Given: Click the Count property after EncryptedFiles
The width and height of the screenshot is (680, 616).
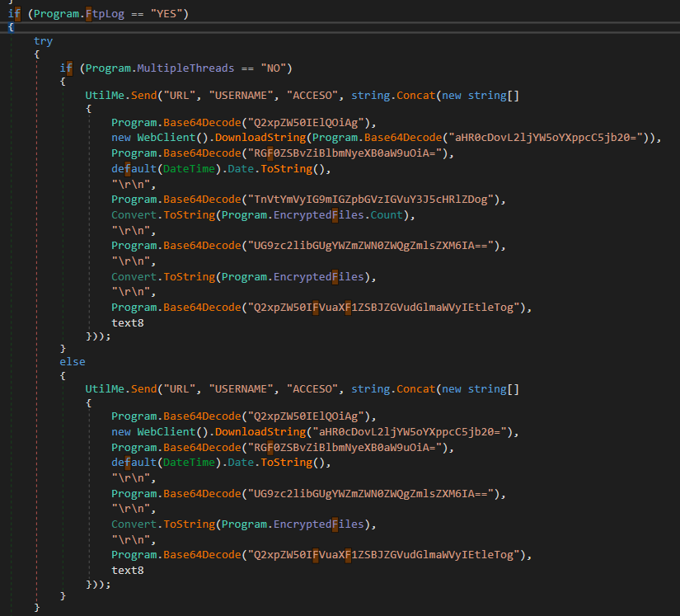Looking at the screenshot, I should coord(387,215).
